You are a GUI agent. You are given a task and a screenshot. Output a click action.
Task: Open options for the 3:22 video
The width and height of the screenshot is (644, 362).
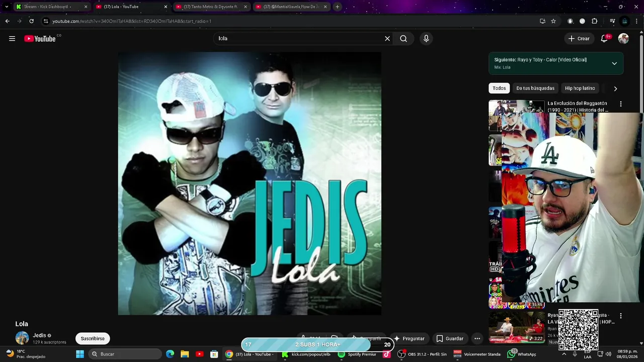pyautogui.click(x=620, y=316)
